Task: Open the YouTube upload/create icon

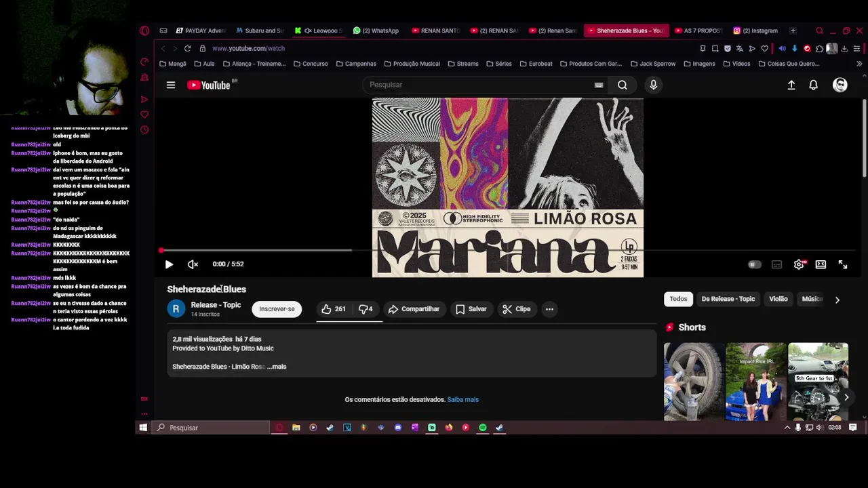Action: (791, 85)
